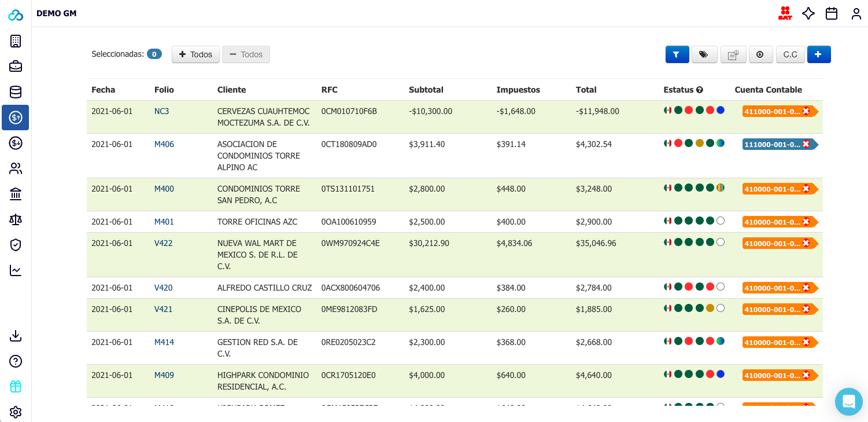Open the database cylinder icon in sidebar
The height and width of the screenshot is (422, 868).
point(16,92)
